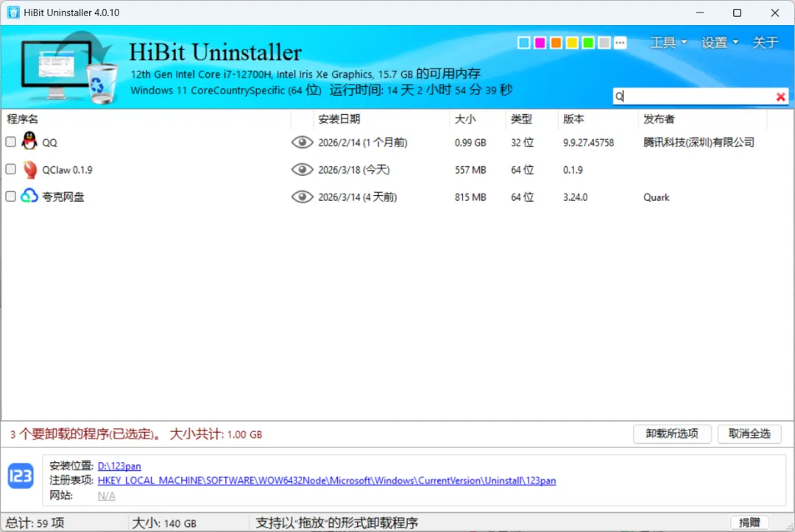This screenshot has width=795, height=532.
Task: Click the 815 MB size cell
Action: point(470,197)
